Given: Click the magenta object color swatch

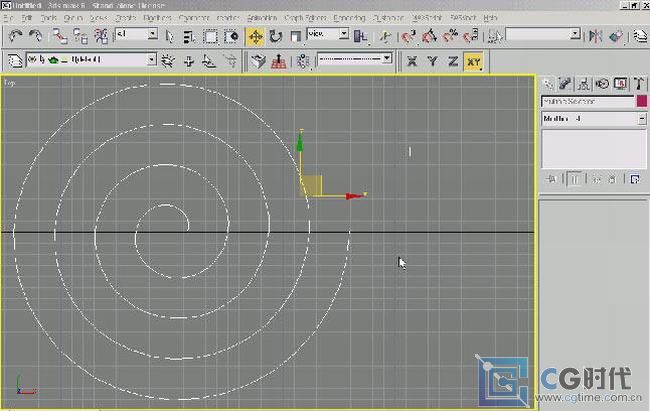Looking at the screenshot, I should pos(642,101).
